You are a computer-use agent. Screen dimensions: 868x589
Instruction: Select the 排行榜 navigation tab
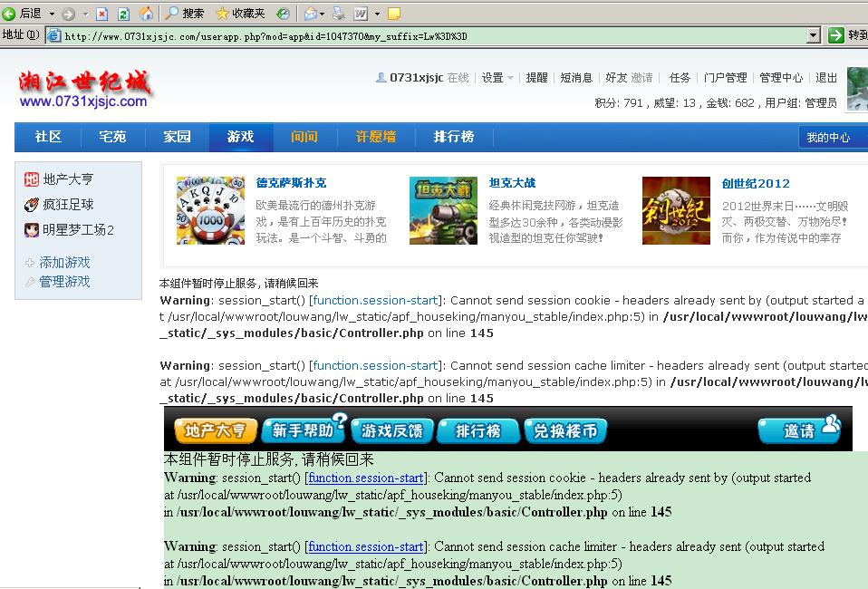pos(454,137)
